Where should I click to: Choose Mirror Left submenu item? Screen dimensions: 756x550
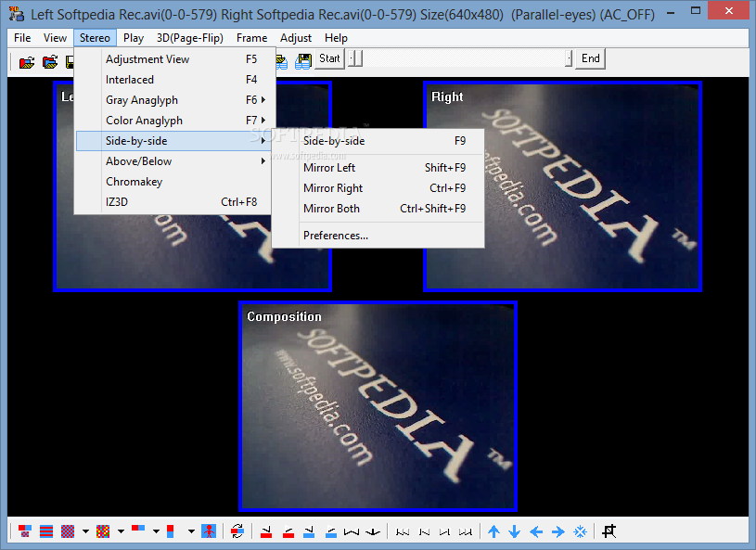click(x=378, y=167)
